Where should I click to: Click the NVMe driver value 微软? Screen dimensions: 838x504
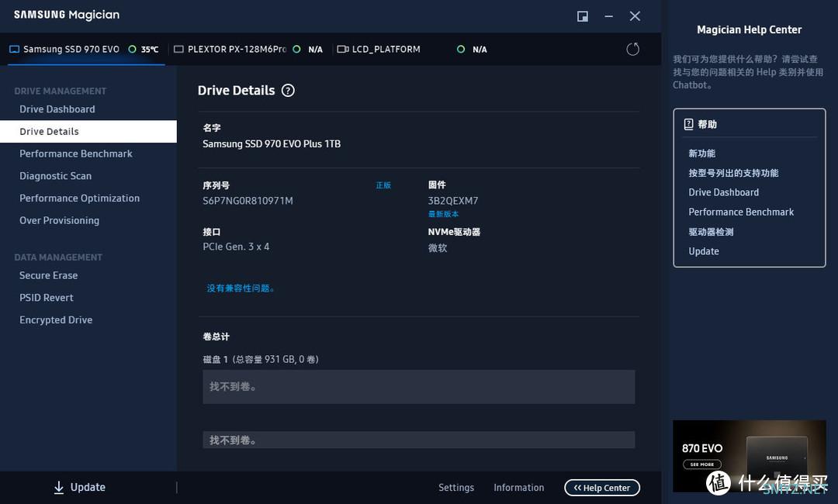(437, 247)
